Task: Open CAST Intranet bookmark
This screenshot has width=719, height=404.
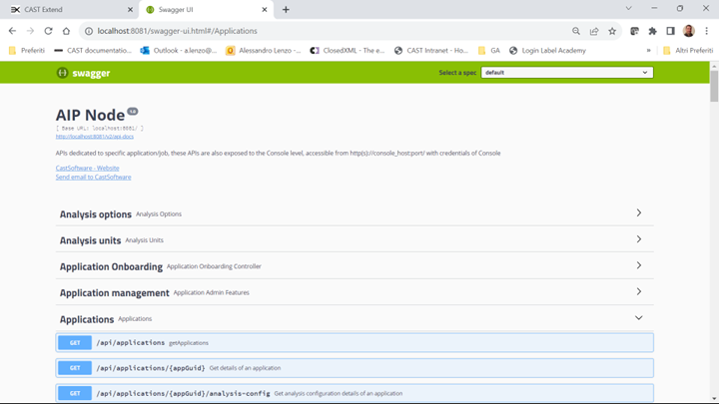Action: 431,50
